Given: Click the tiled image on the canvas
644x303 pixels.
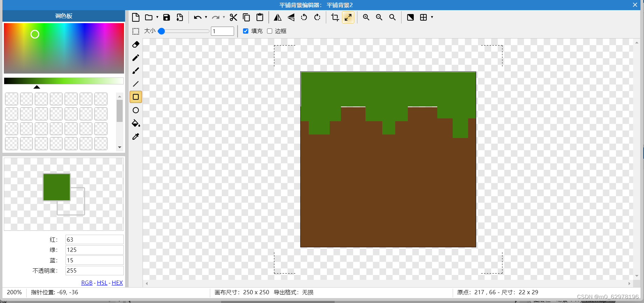Looking at the screenshot, I should (x=388, y=159).
